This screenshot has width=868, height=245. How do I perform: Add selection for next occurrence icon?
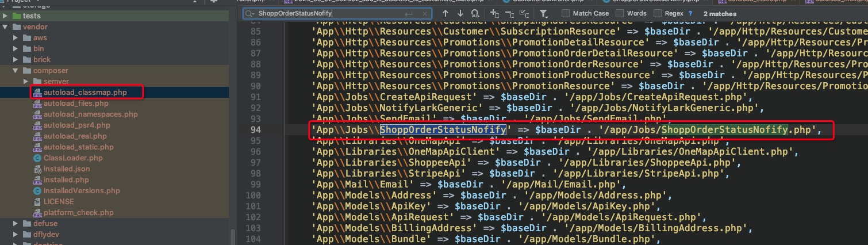[x=495, y=13]
